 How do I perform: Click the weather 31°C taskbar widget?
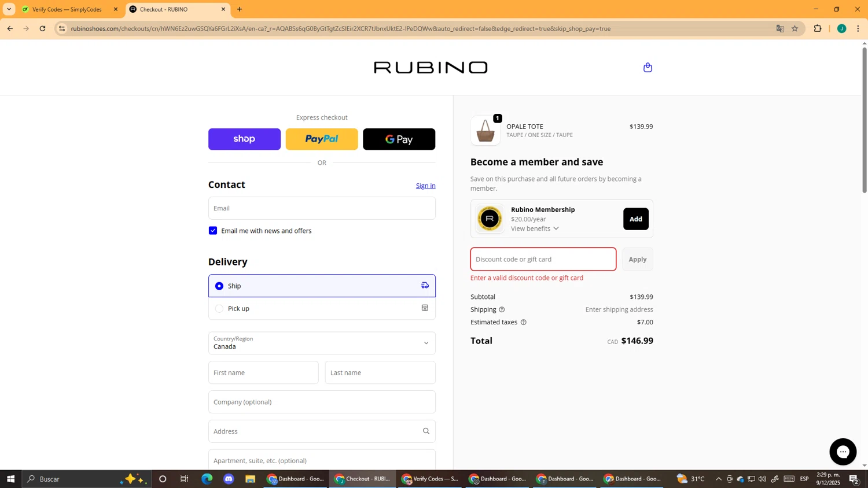pyautogui.click(x=690, y=479)
